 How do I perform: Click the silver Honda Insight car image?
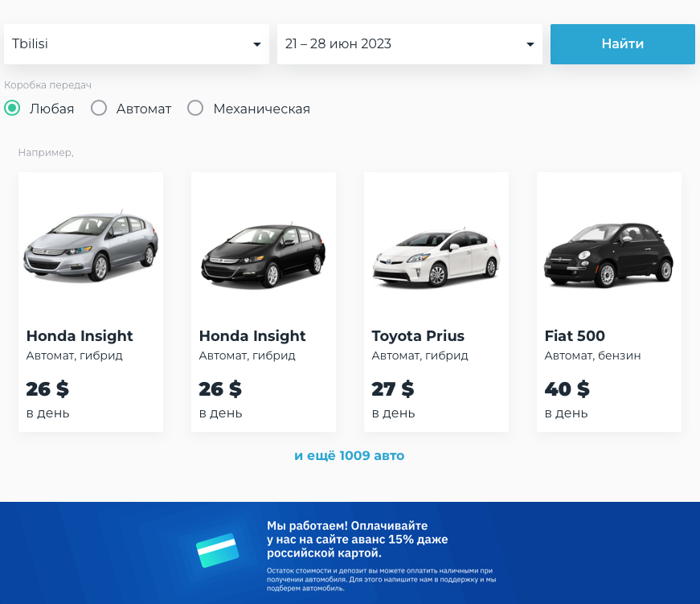coord(91,247)
